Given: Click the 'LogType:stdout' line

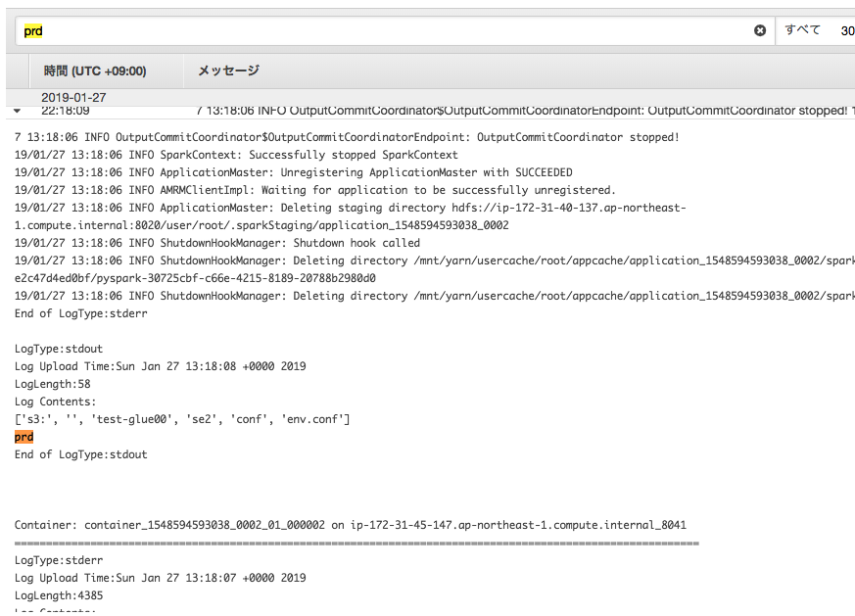Looking at the screenshot, I should point(59,349).
